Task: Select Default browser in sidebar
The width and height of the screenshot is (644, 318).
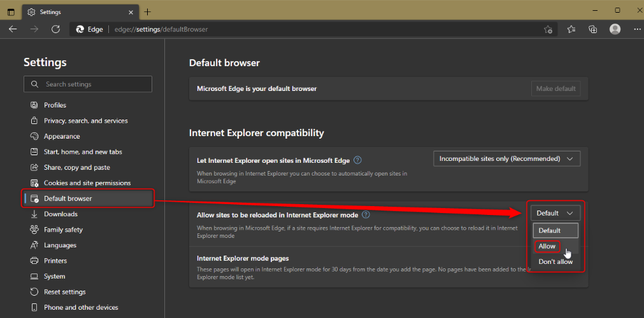Action: (88, 198)
